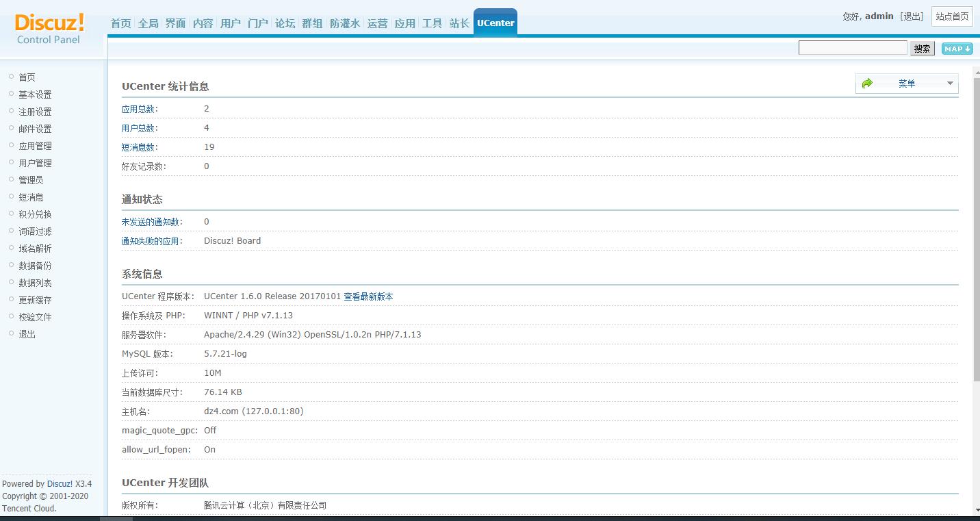980x521 pixels.
Task: Open 基本设置 in the sidebar
Action: [34, 94]
